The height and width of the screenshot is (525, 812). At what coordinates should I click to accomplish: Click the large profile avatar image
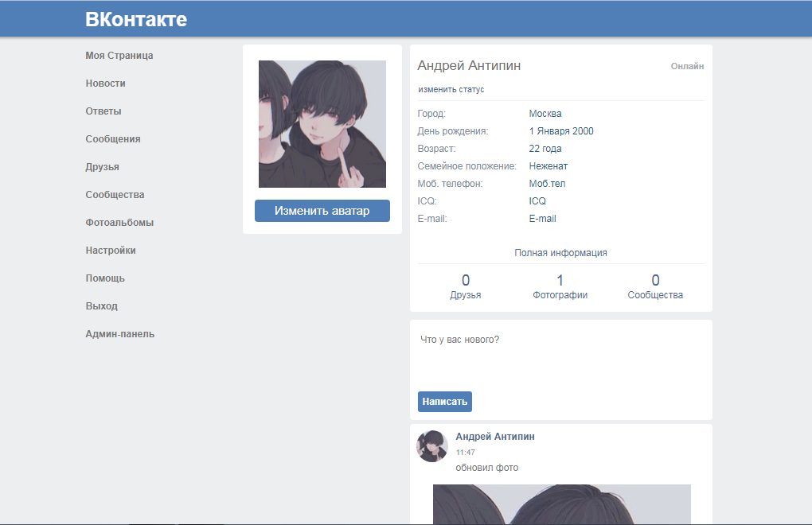322,124
